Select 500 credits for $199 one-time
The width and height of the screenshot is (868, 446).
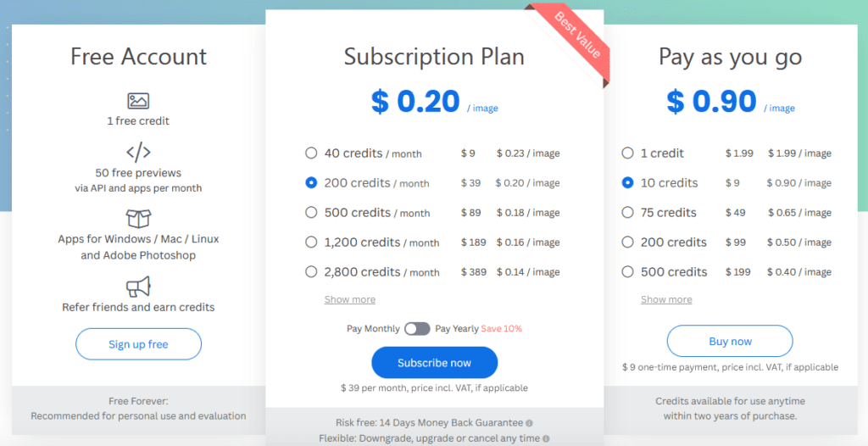pyautogui.click(x=627, y=272)
